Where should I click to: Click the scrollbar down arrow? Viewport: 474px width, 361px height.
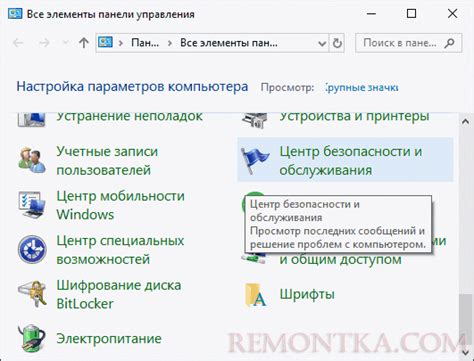coord(466,353)
